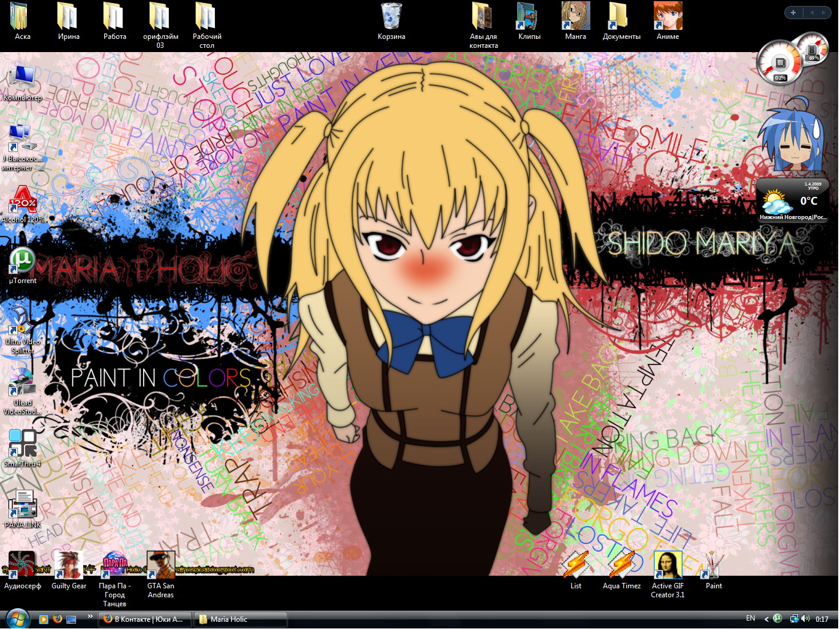Select the Корзина recycle bin icon

[x=391, y=21]
